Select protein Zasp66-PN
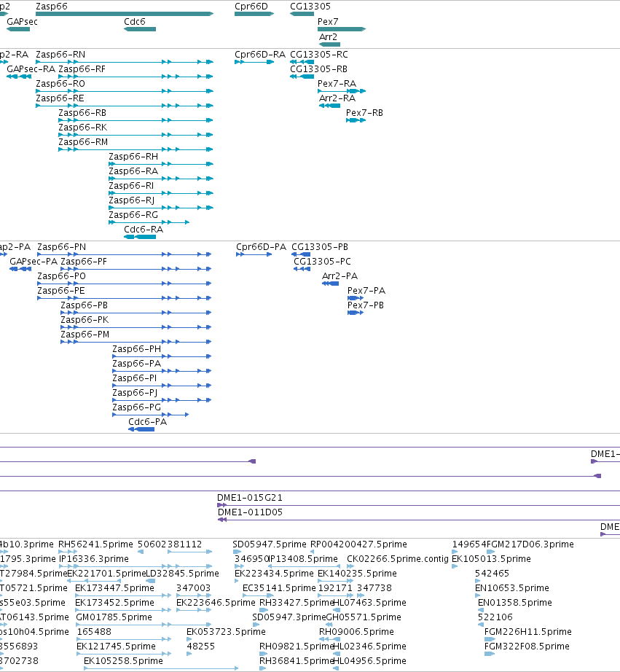The width and height of the screenshot is (620, 672). coord(62,247)
